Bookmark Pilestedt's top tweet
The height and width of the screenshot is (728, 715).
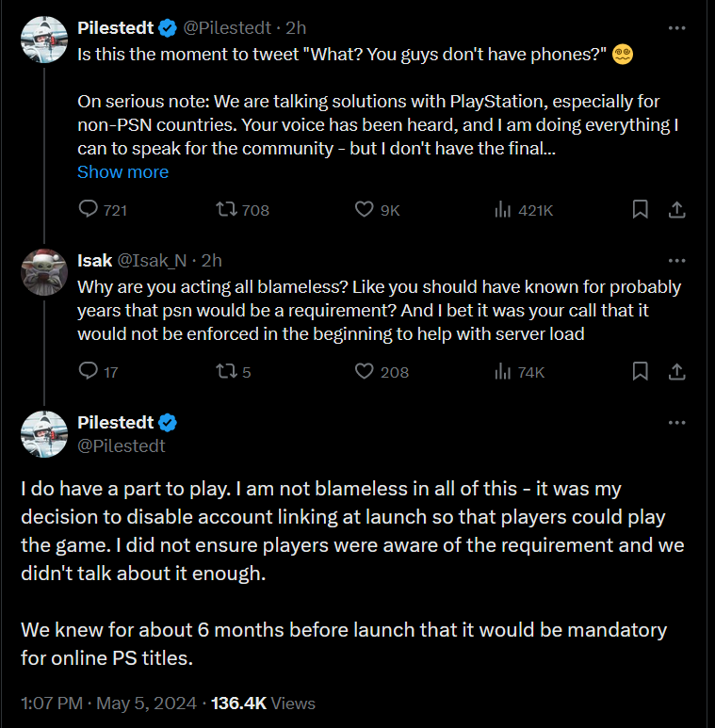(641, 210)
